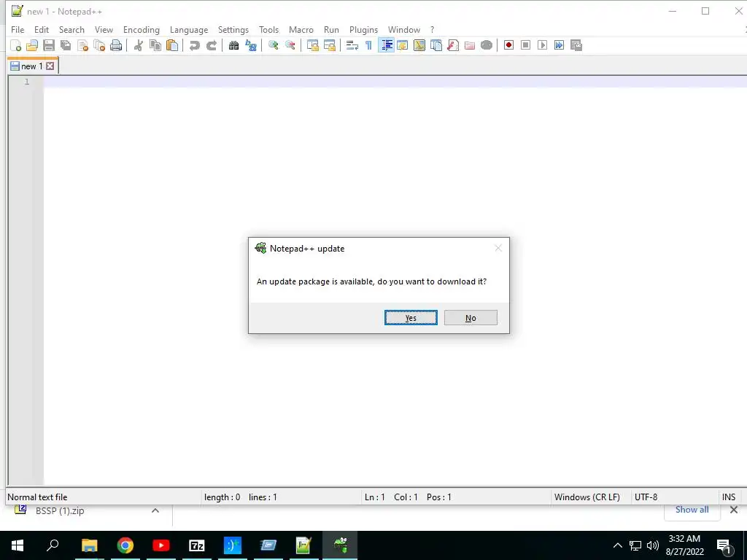Open the Settings menu
This screenshot has height=560, width=747.
pos(233,29)
